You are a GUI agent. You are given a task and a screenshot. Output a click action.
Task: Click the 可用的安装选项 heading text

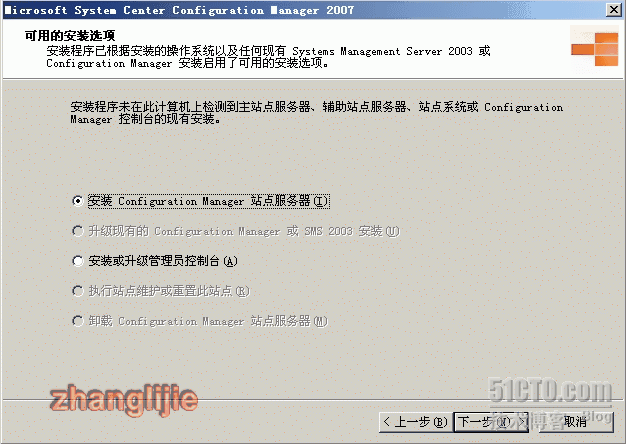pos(70,36)
